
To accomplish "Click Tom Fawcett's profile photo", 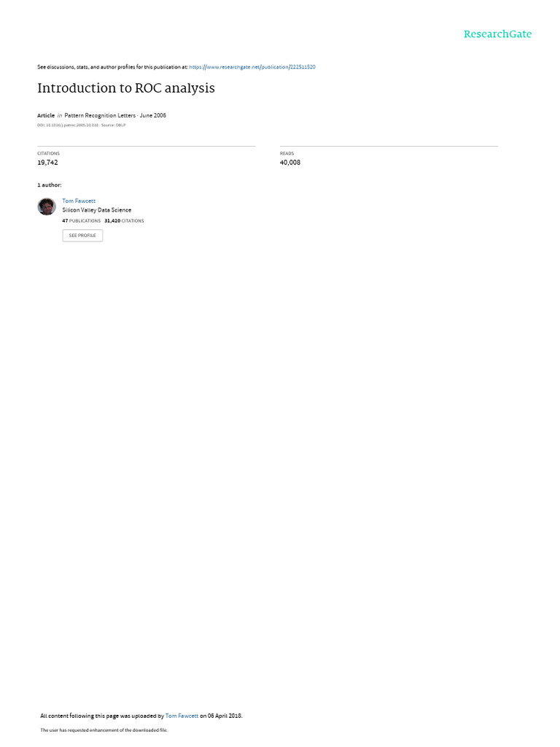I will tap(47, 206).
